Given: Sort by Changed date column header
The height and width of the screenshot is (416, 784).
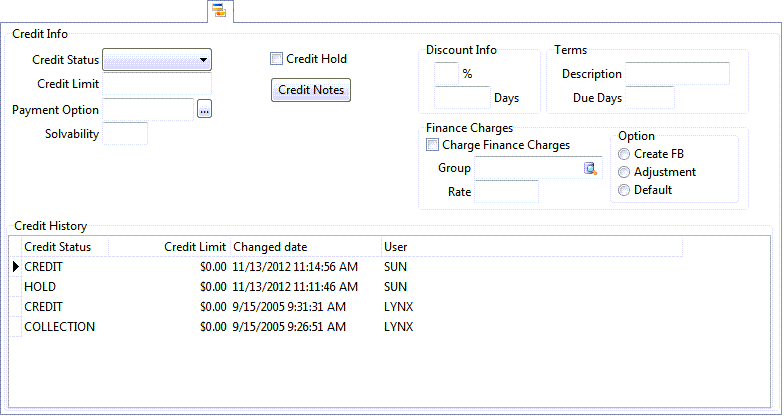Looking at the screenshot, I should click(305, 247).
